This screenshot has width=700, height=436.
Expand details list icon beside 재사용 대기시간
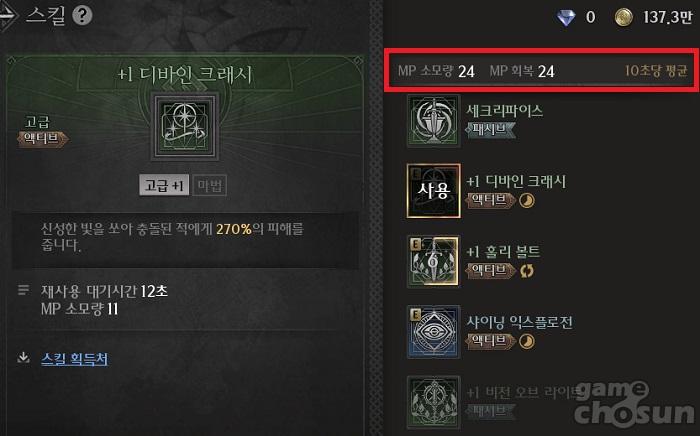tap(23, 291)
